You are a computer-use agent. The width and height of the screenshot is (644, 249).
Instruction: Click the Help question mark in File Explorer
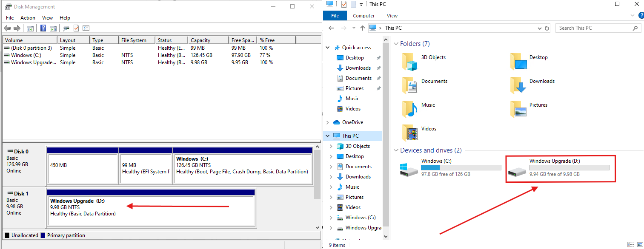(x=641, y=15)
